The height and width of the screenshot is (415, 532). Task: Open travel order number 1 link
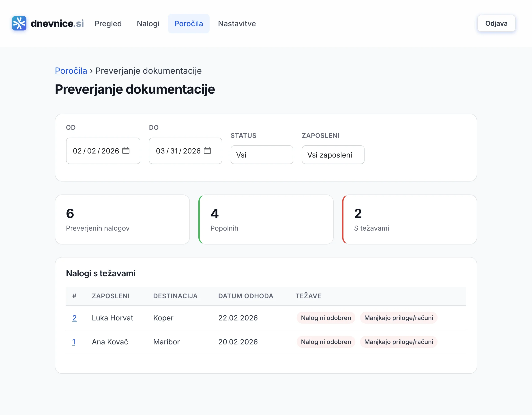(74, 342)
